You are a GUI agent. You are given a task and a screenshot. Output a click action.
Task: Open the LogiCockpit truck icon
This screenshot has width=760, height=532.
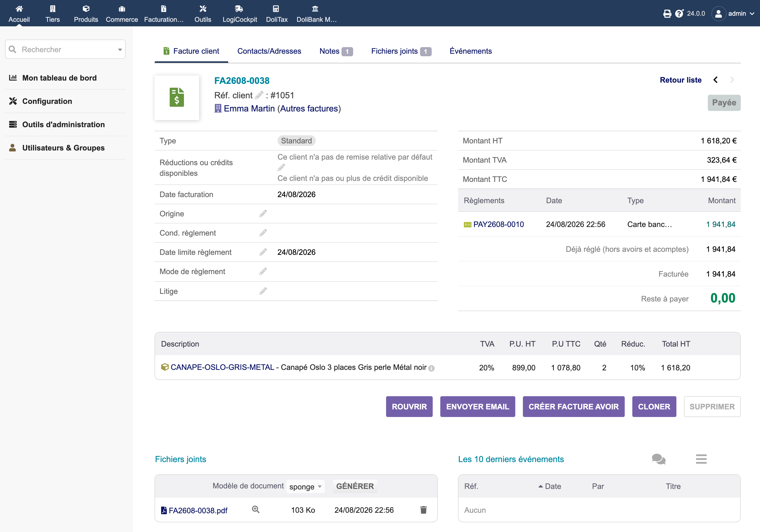click(x=239, y=9)
